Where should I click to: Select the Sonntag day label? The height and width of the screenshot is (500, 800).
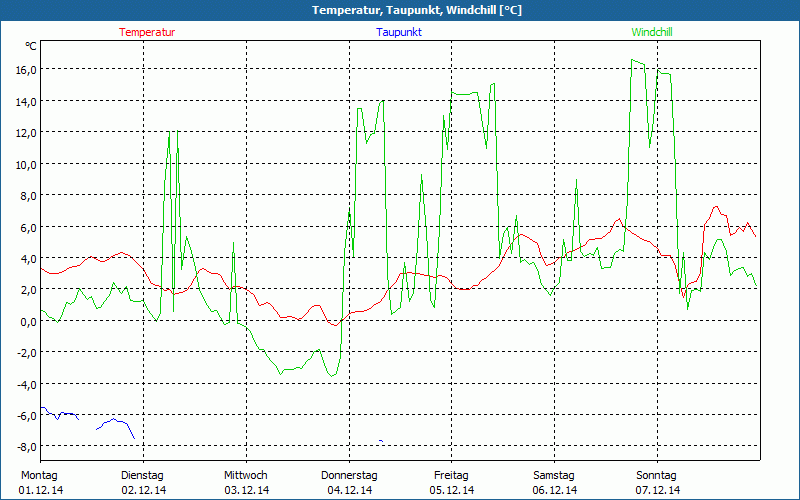pos(657,475)
